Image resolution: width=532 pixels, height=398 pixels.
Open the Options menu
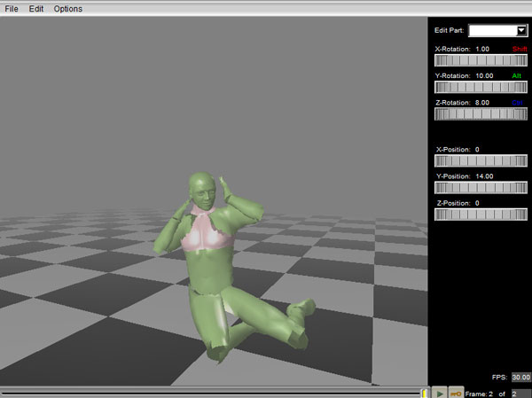(x=68, y=9)
